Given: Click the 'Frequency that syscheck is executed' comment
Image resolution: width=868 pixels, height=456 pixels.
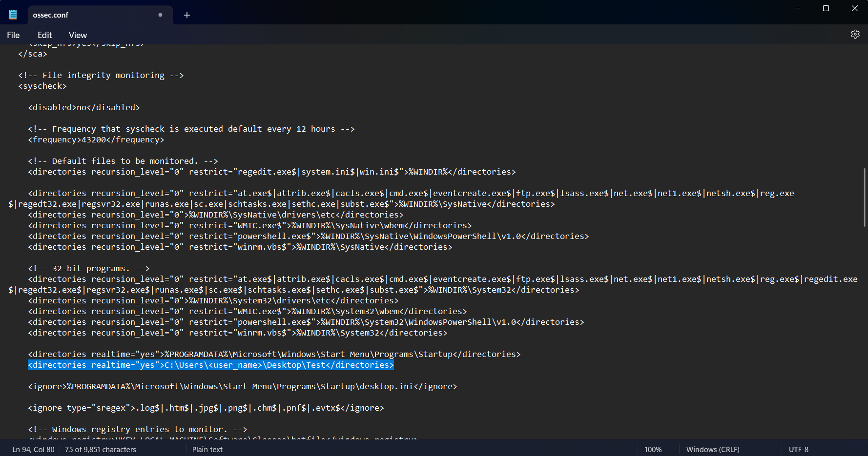Looking at the screenshot, I should tap(191, 129).
